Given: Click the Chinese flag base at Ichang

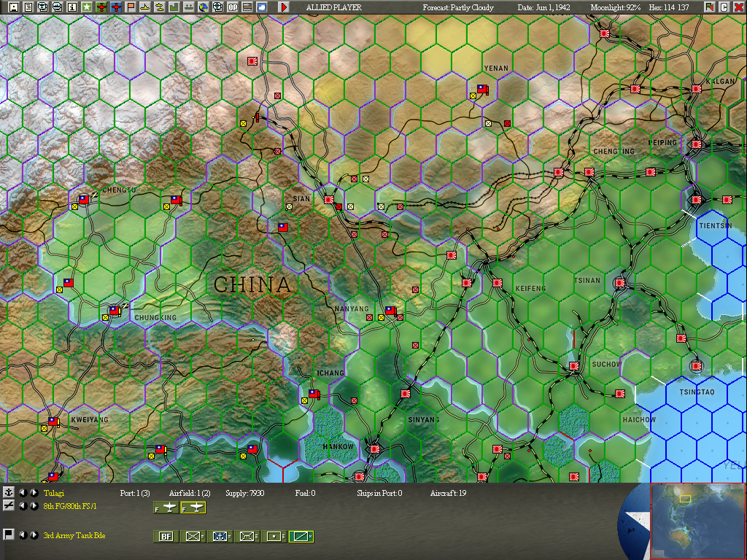Looking at the screenshot, I should pos(314,394).
